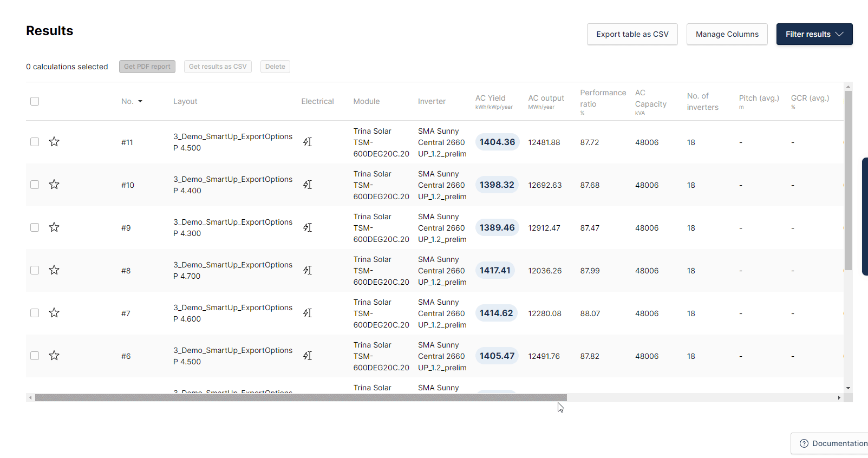Open Manage Columns
The width and height of the screenshot is (868, 458).
(727, 34)
